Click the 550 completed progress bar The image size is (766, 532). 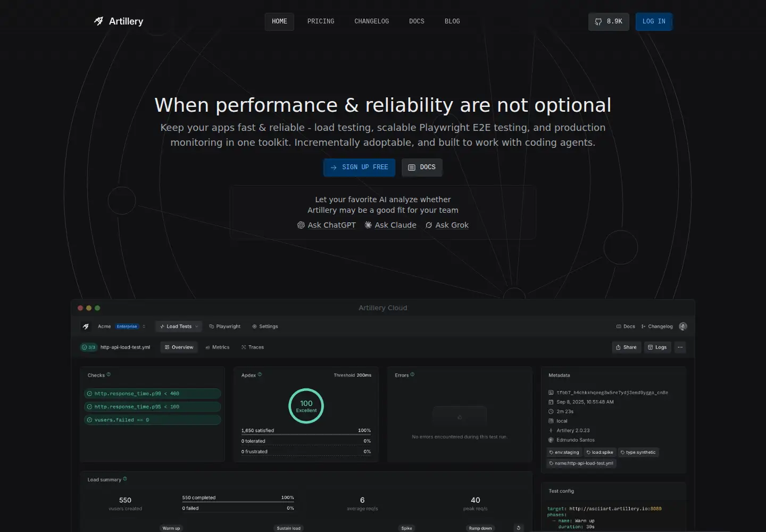238,498
